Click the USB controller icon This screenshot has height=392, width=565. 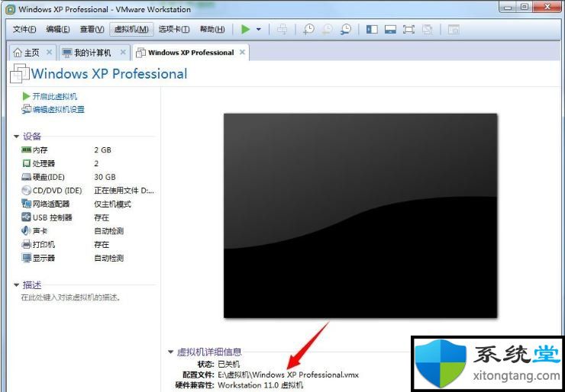coord(26,217)
